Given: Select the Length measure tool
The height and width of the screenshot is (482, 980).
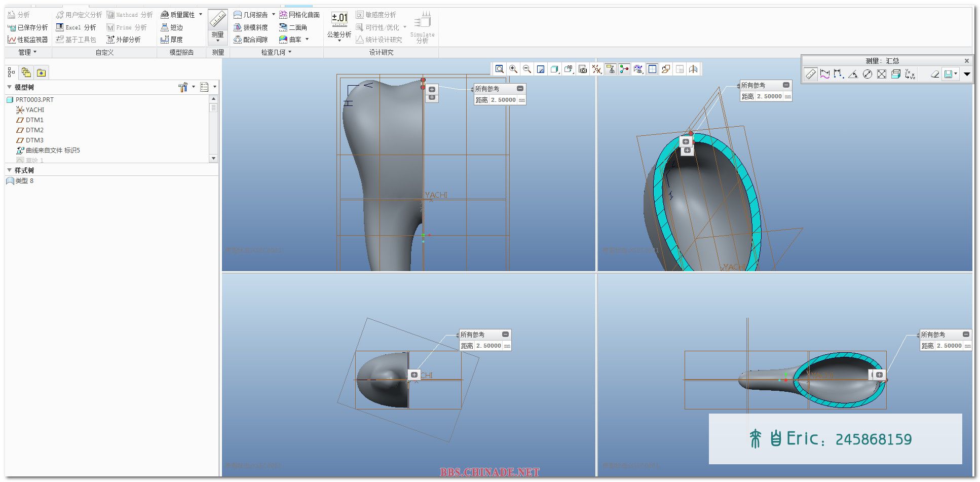Looking at the screenshot, I should tap(825, 74).
